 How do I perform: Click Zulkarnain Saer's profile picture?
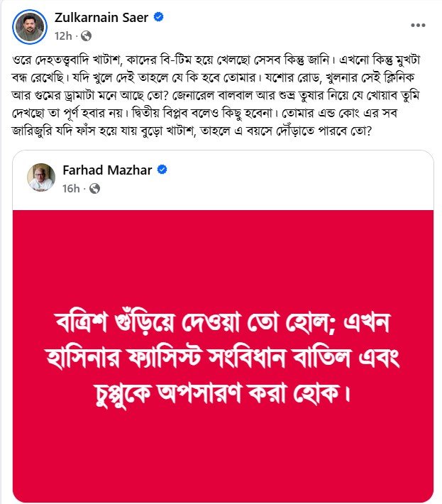[x=28, y=25]
